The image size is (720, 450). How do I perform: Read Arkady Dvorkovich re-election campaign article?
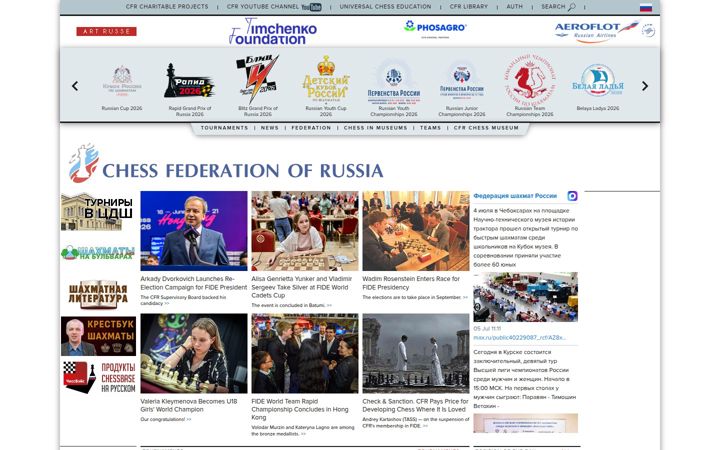point(194,283)
